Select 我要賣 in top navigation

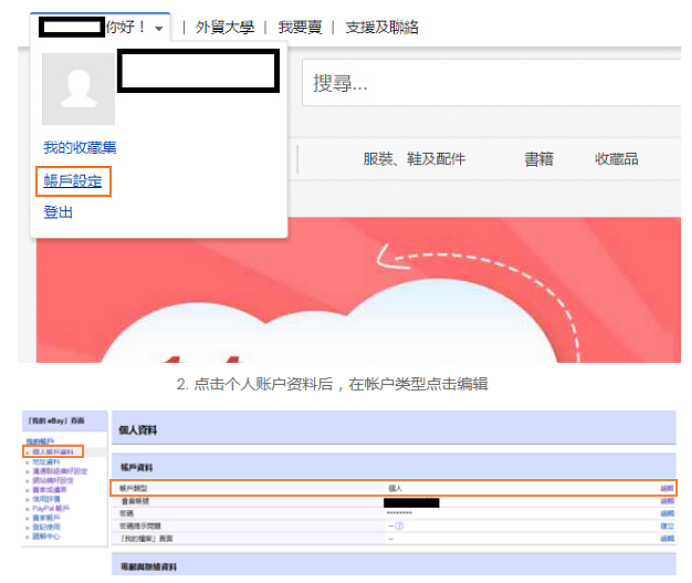(x=299, y=28)
